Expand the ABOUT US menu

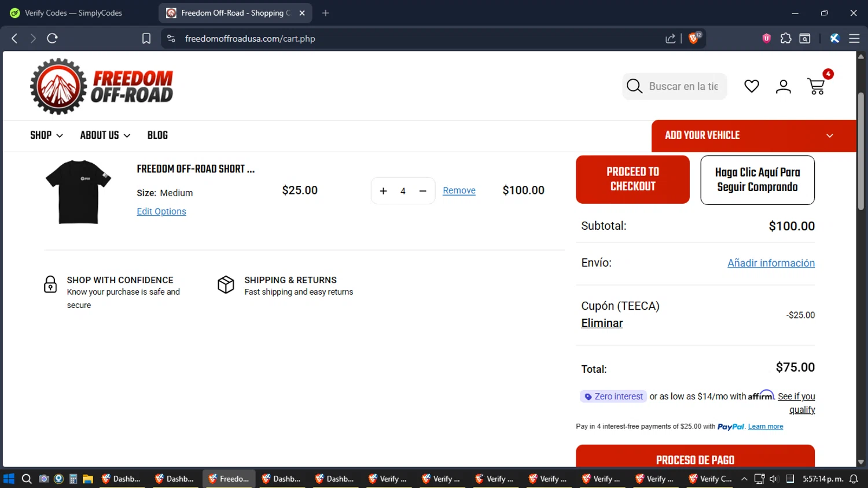[x=105, y=135]
